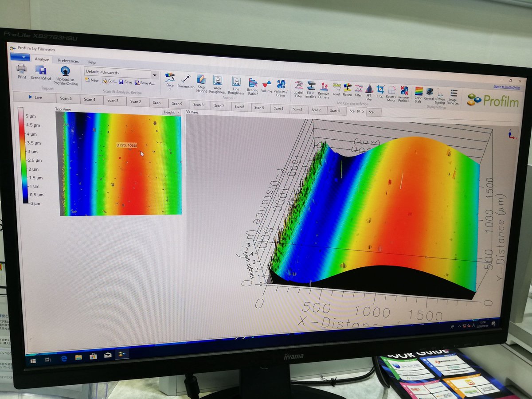This screenshot has width=532, height=399.
Task: Add Rotate / Mirror operator
Action: [x=391, y=93]
